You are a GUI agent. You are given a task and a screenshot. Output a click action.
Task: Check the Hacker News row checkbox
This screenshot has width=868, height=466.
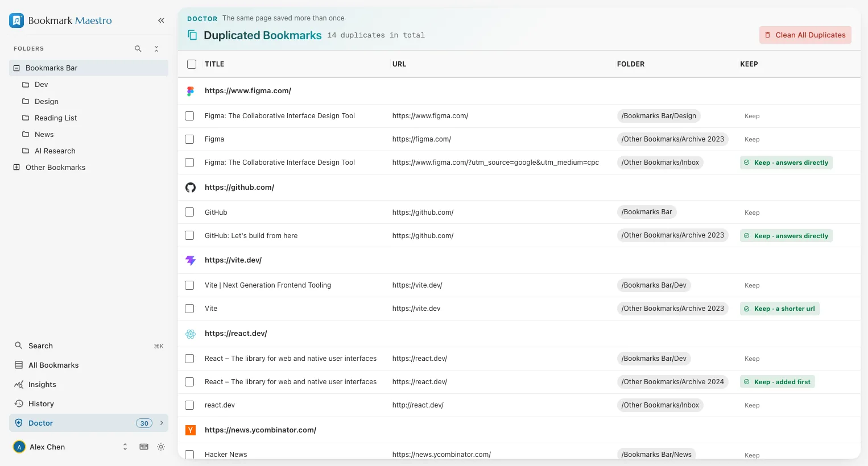tap(189, 455)
